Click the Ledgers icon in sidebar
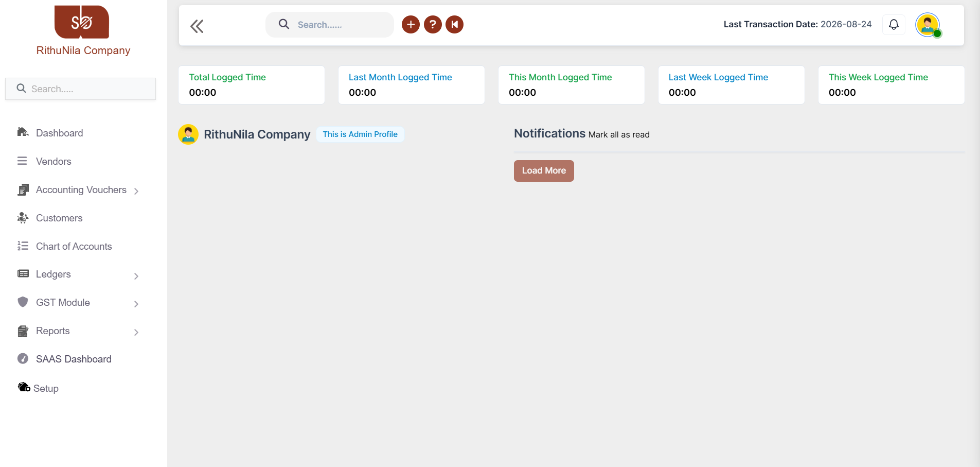 point(23,273)
